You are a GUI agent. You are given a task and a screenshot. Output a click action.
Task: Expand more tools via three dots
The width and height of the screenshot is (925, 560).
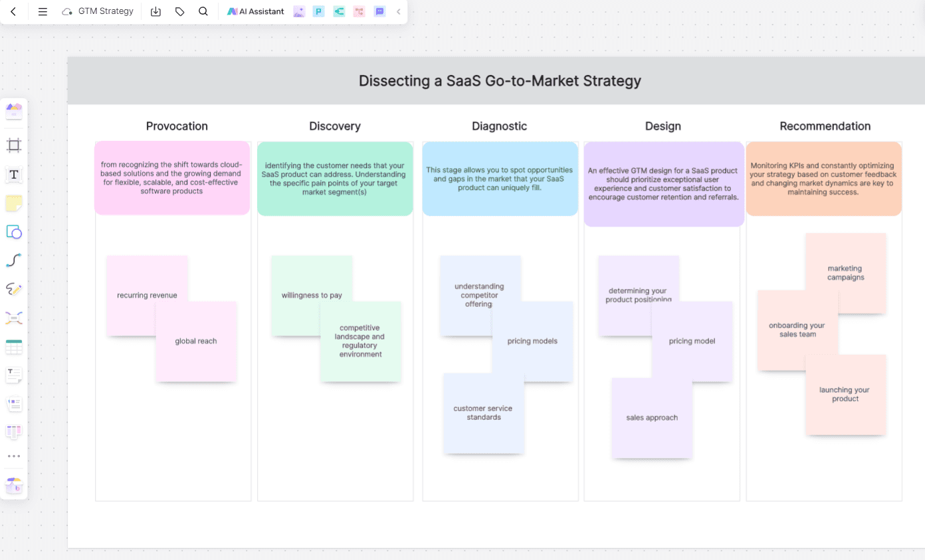pos(14,456)
